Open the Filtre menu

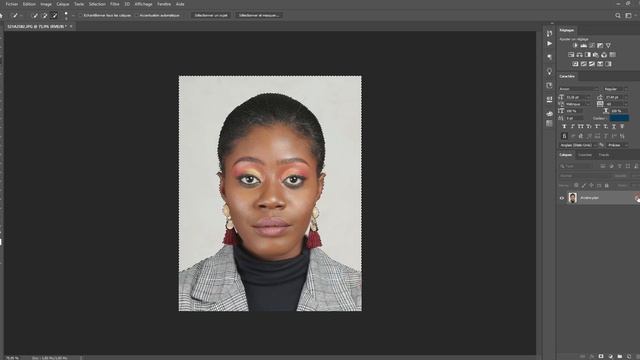(x=115, y=4)
